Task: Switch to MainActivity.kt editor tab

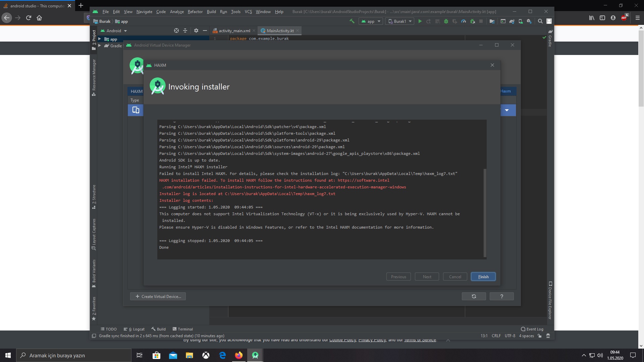Action: point(280,31)
